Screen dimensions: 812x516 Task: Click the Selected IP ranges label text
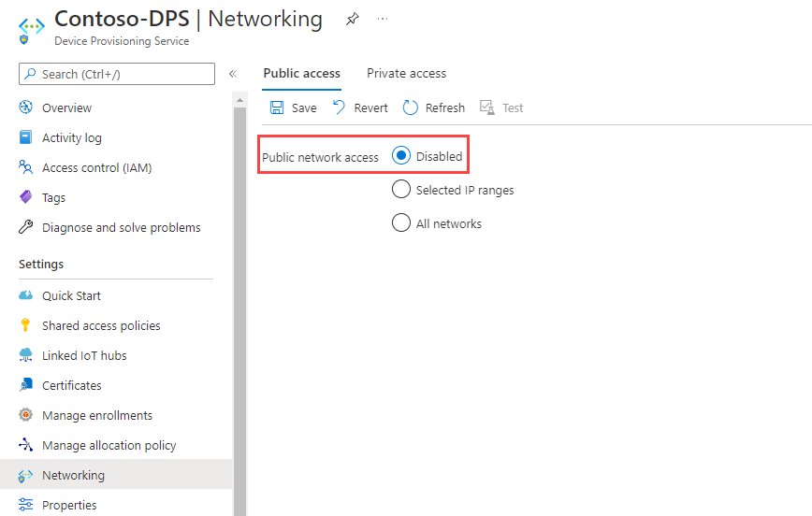(465, 191)
